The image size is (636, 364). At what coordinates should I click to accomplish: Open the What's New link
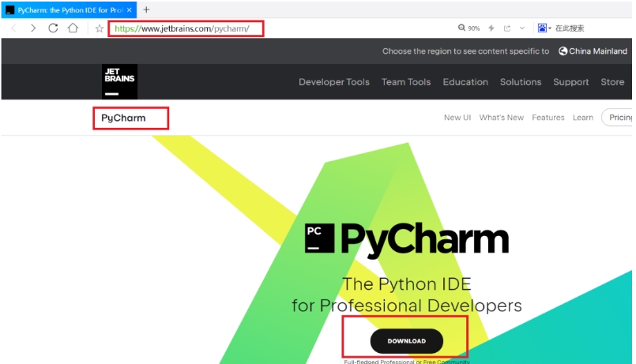click(x=502, y=118)
